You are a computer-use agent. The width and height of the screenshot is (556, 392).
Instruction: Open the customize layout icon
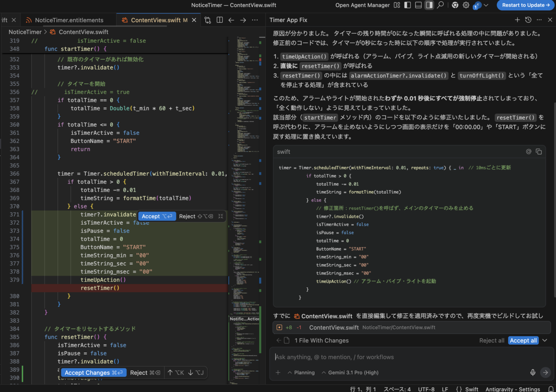(x=397, y=5)
